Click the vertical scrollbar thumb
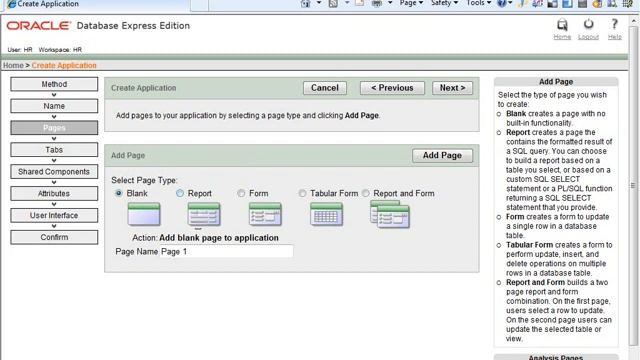 633,186
